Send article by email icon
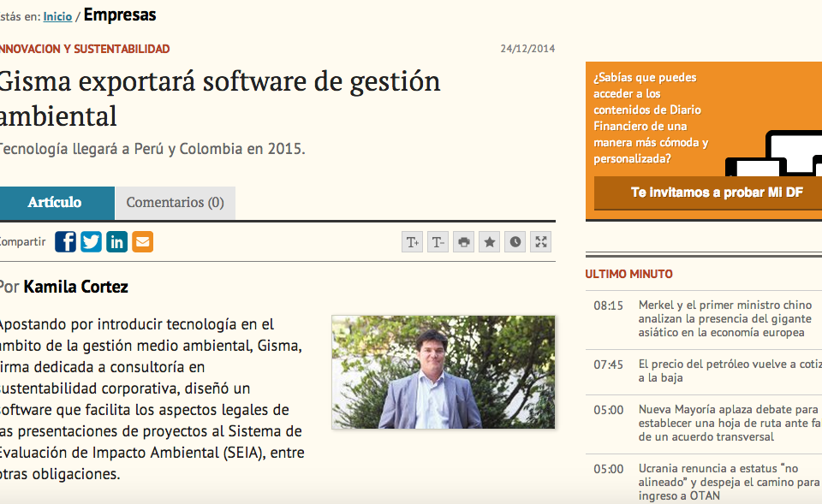 pyautogui.click(x=143, y=242)
